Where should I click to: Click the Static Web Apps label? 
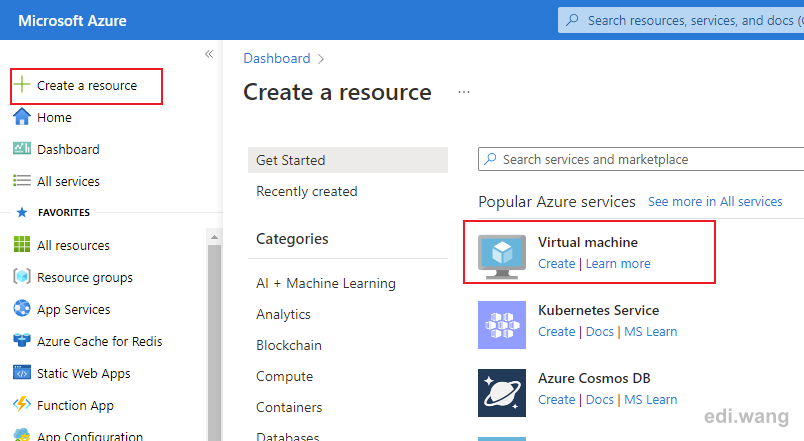(x=84, y=373)
